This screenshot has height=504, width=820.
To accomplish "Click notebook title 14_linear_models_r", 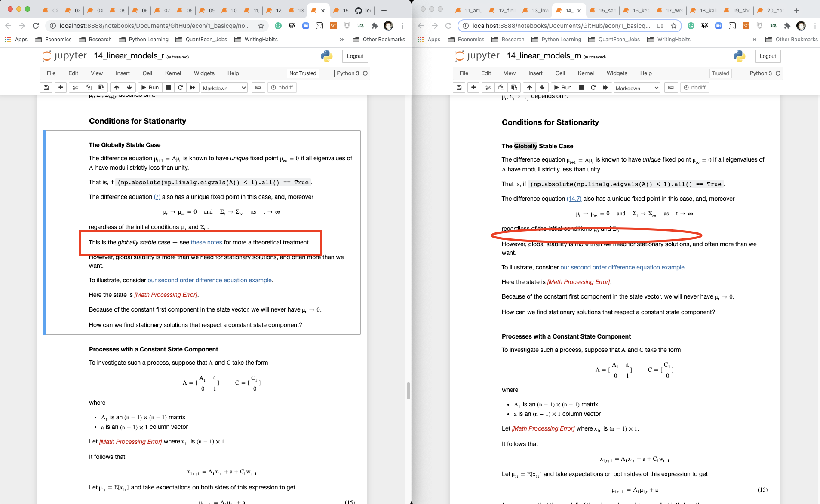I will 129,56.
